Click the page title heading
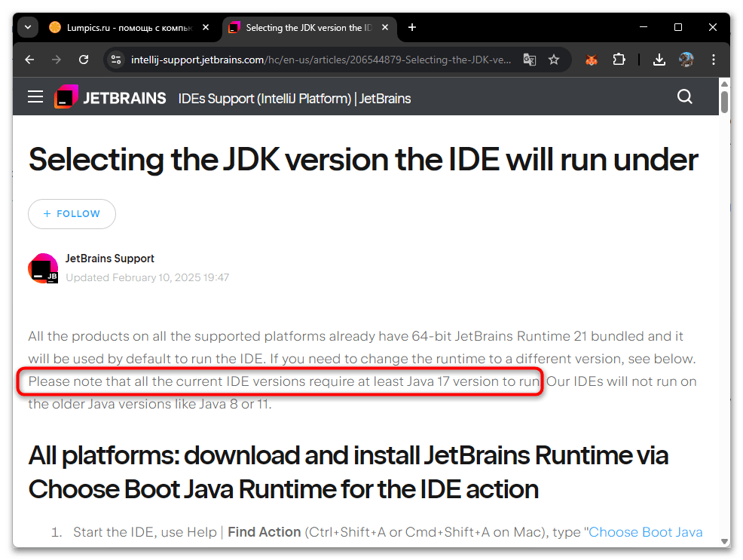Viewport: 743px width, 560px height. pos(363,160)
